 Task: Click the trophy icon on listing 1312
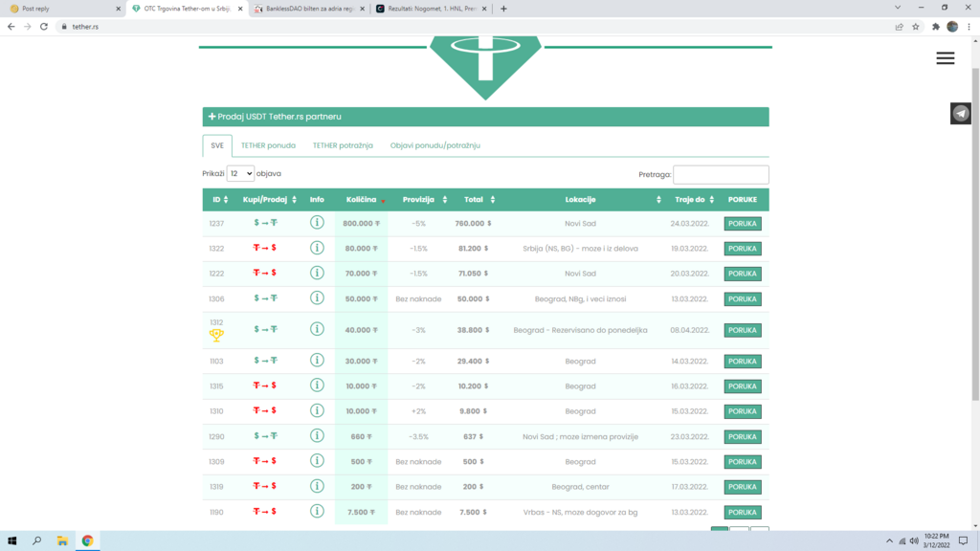pyautogui.click(x=216, y=336)
